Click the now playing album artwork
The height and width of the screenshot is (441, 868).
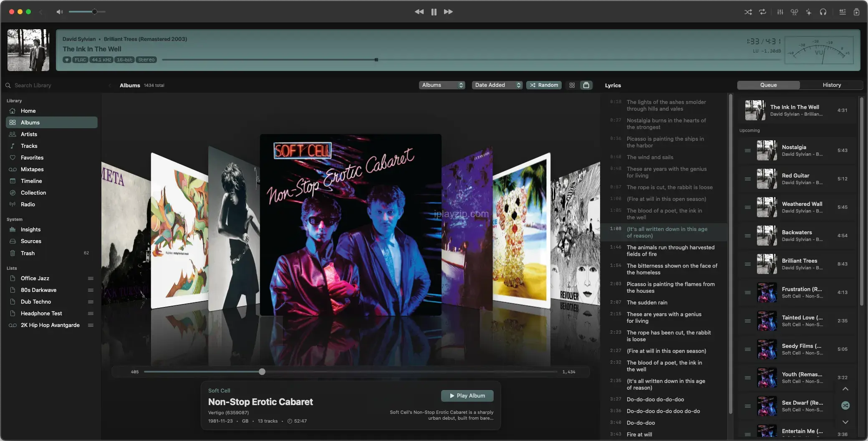(x=28, y=50)
